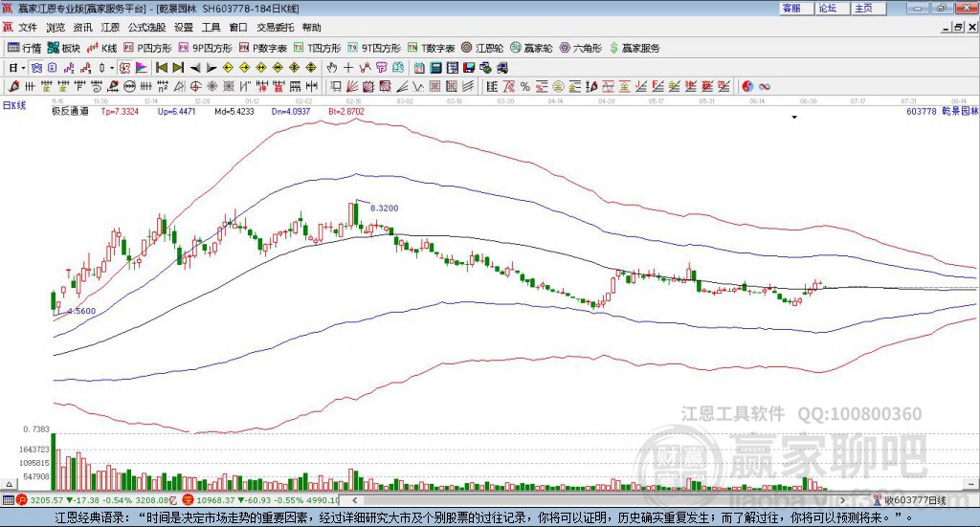Open the 资讯 menu

click(x=82, y=28)
